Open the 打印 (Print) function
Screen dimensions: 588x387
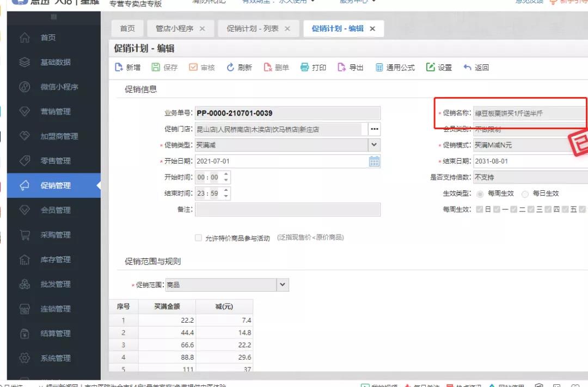pos(313,67)
